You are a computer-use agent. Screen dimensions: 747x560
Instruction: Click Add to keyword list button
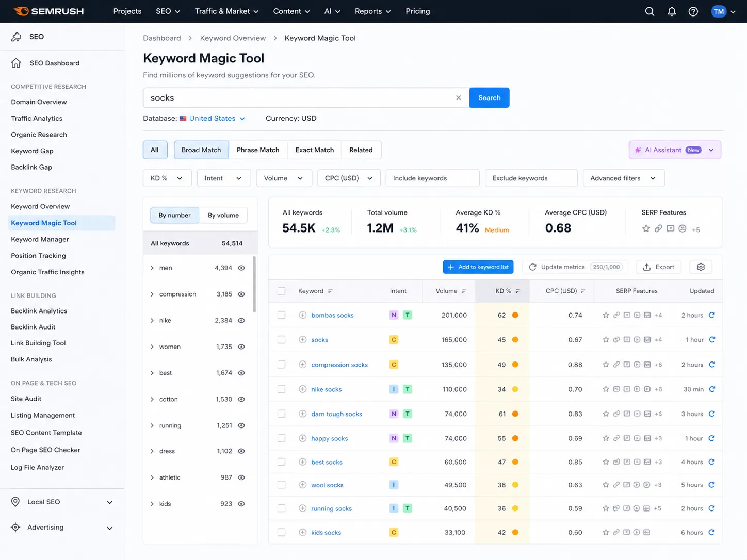[478, 267]
